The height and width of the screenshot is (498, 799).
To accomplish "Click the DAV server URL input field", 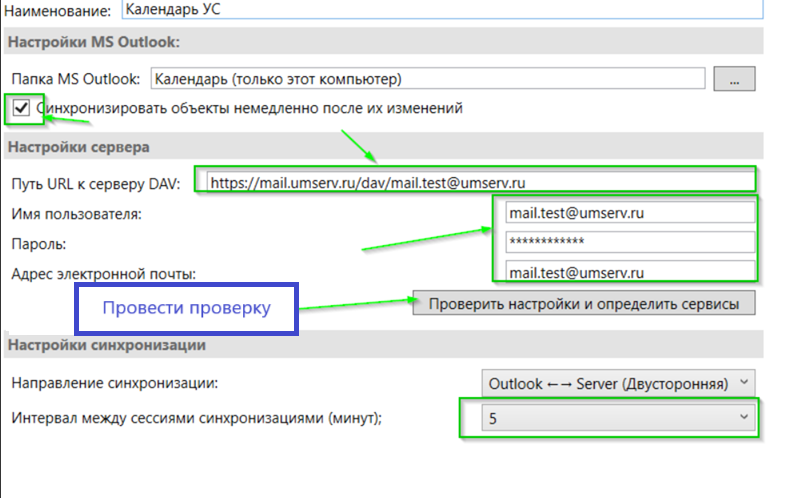I will tap(475, 182).
